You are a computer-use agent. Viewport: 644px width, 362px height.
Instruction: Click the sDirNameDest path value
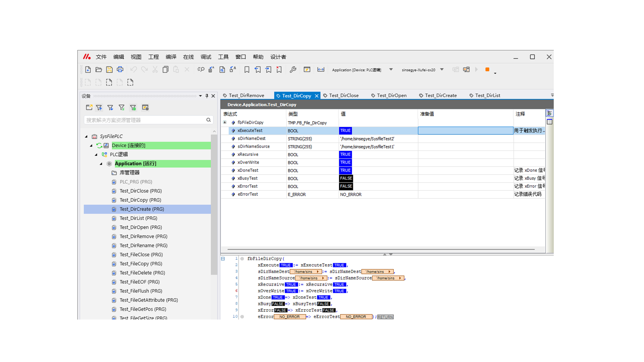point(367,139)
